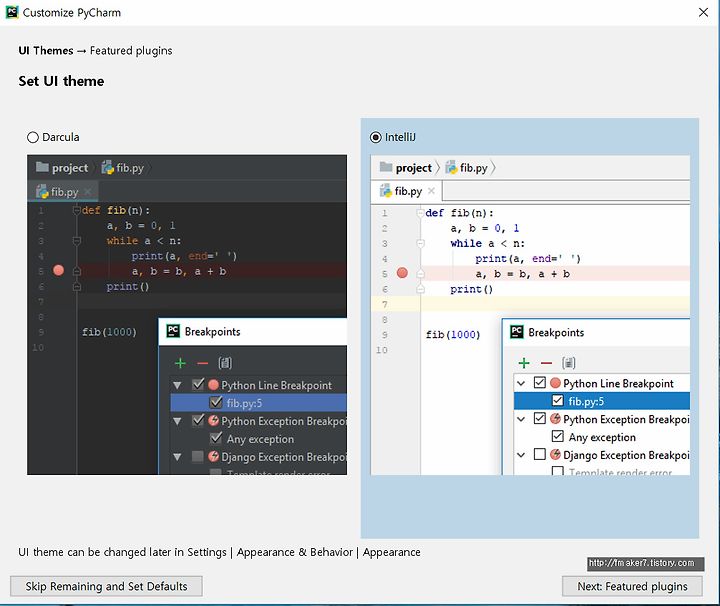Click fold marker beside def fib(n) in IntelliJ
720x606 pixels.
tap(421, 213)
